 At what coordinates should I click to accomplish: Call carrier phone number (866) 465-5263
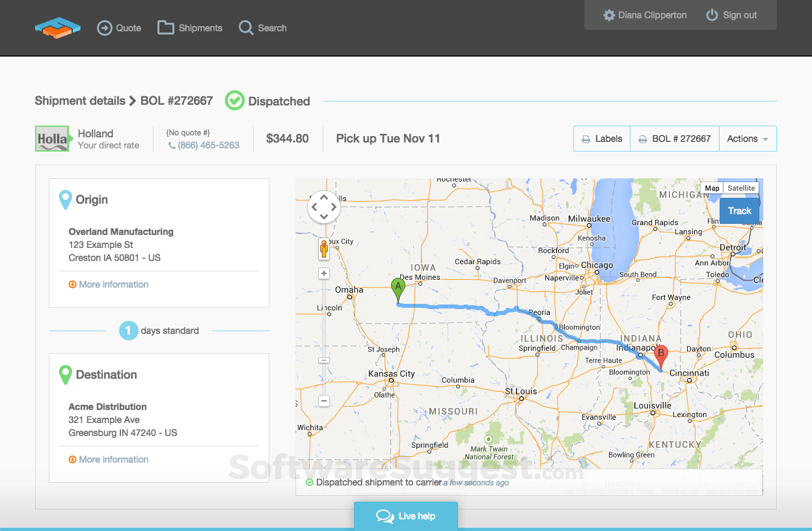(208, 145)
